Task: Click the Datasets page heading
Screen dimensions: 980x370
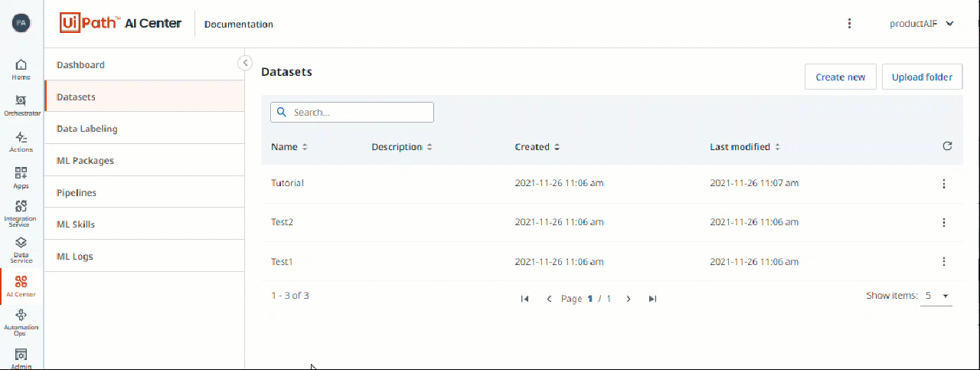Action: 287,72
